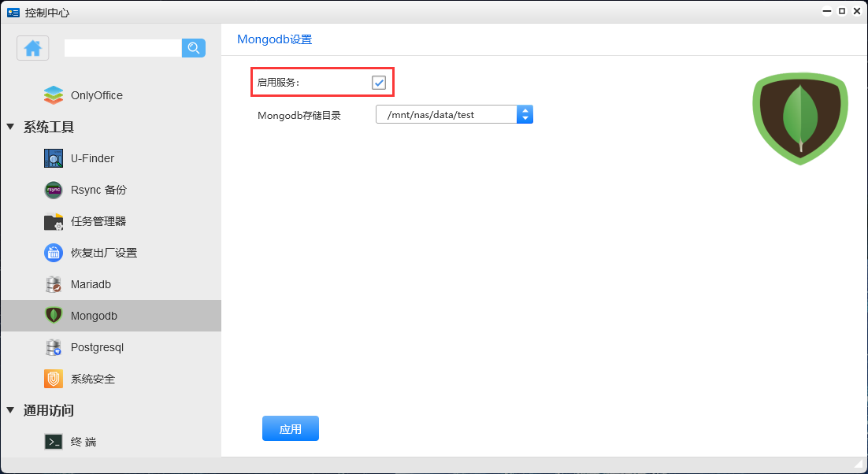Select the 恢复出厂设置 icon
The width and height of the screenshot is (868, 474).
pyautogui.click(x=54, y=253)
